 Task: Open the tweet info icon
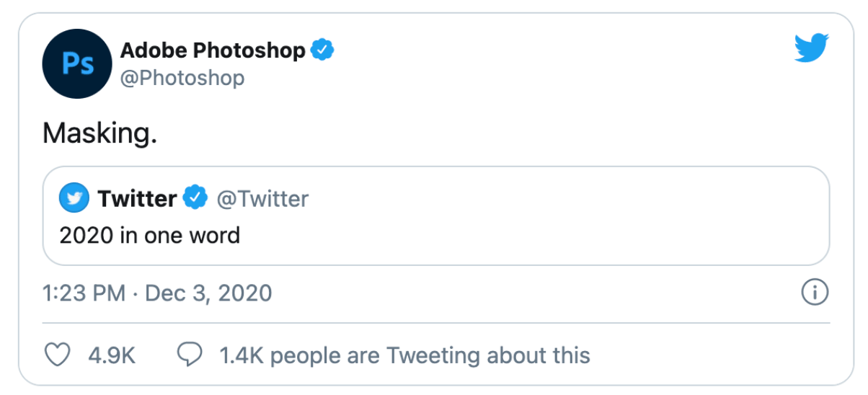[815, 293]
